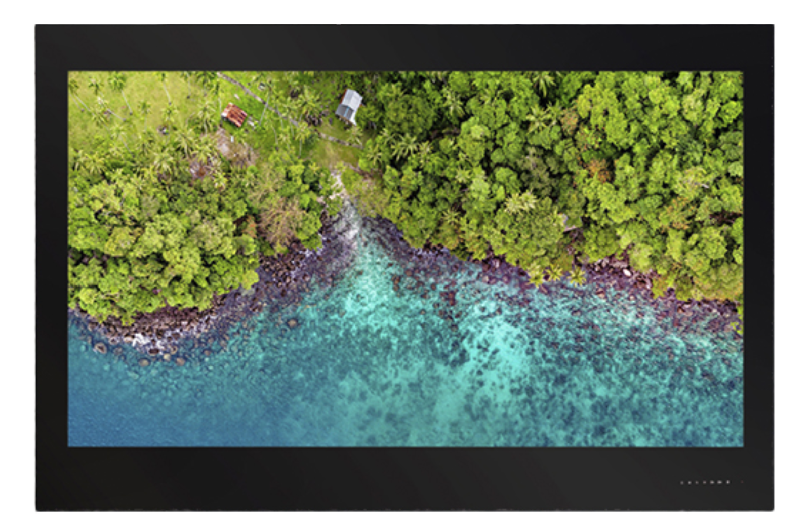Tap the sixth touch button on the bezel
The height and width of the screenshot is (532, 810).
click(x=719, y=482)
